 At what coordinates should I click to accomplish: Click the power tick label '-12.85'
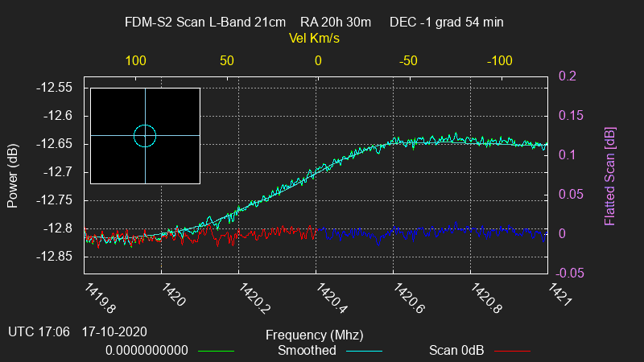(x=54, y=257)
